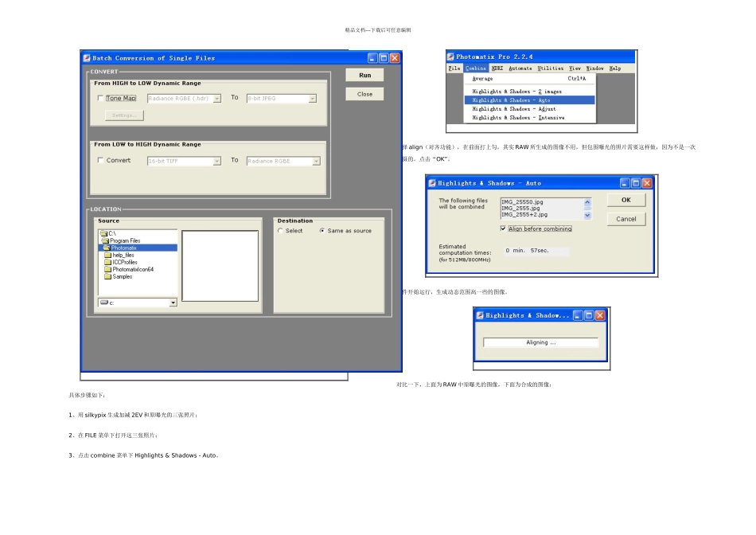756x535 pixels.
Task: Click down arrow of file list scrollbar
Action: tap(587, 216)
